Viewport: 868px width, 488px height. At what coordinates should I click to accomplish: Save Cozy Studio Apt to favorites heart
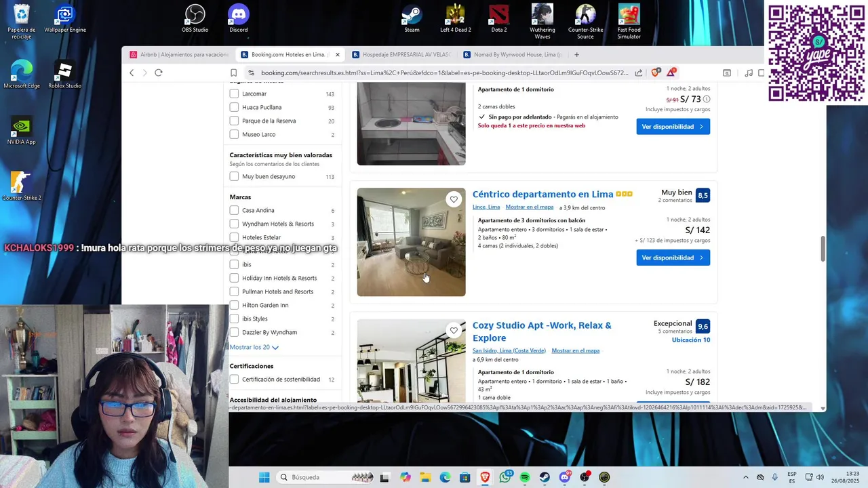(x=454, y=331)
